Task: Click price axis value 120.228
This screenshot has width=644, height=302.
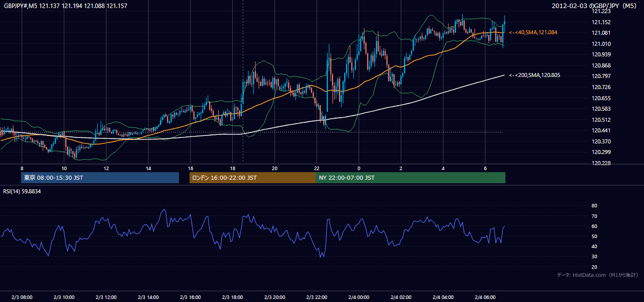Action: [x=601, y=163]
